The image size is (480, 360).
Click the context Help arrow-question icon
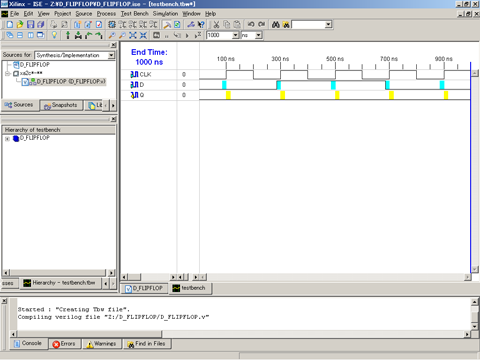tap(201, 24)
